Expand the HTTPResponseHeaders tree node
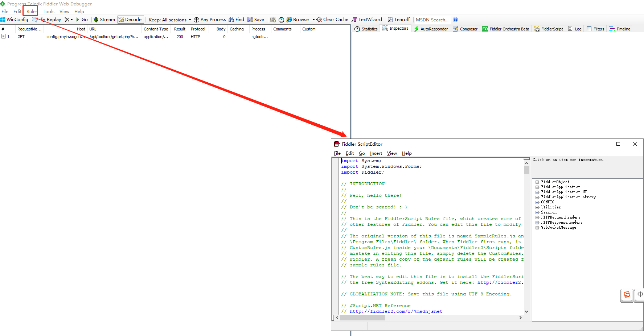Screen dimensions: 644x336 [537, 223]
